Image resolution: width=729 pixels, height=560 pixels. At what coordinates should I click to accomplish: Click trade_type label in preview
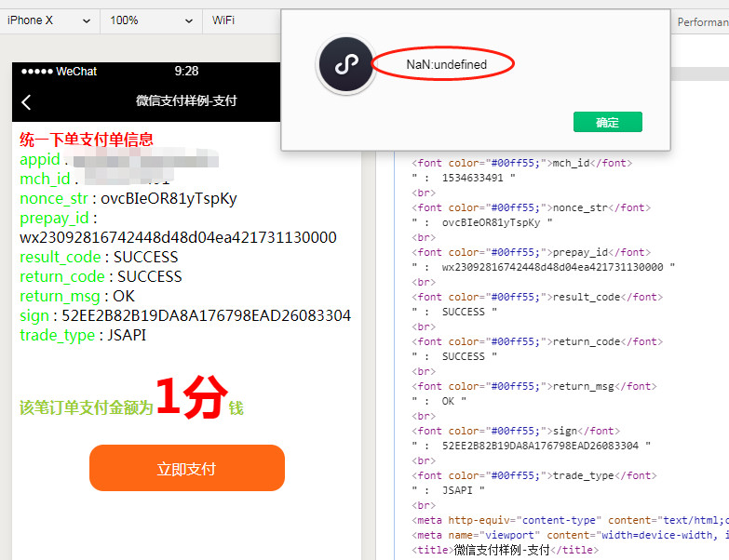[x=57, y=335]
